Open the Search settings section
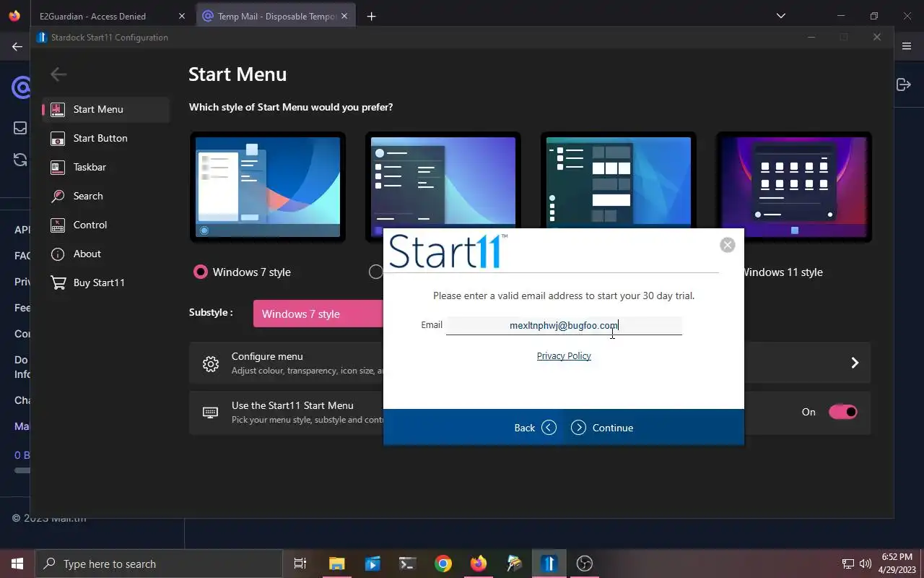Screen dimensions: 924x578 click(x=105, y=196)
